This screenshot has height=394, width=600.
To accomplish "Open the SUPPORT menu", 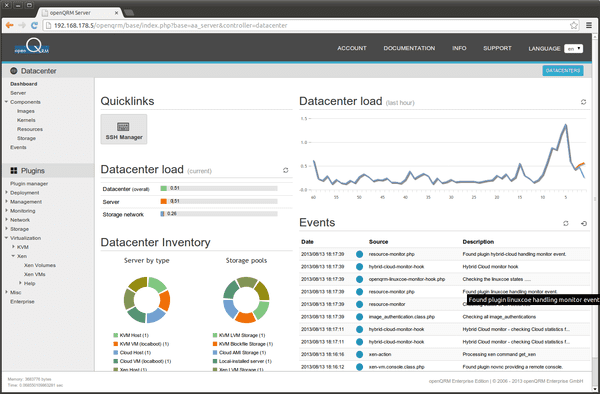I will (x=497, y=48).
